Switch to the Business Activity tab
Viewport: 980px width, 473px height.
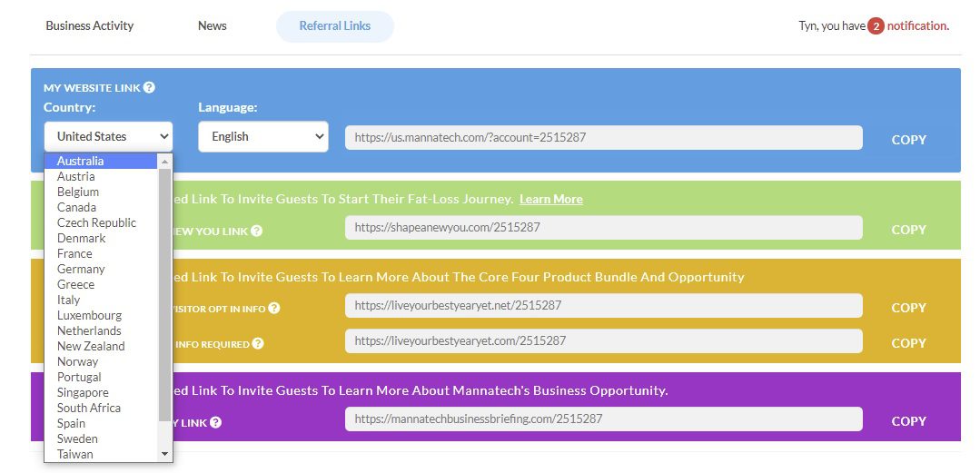point(89,26)
